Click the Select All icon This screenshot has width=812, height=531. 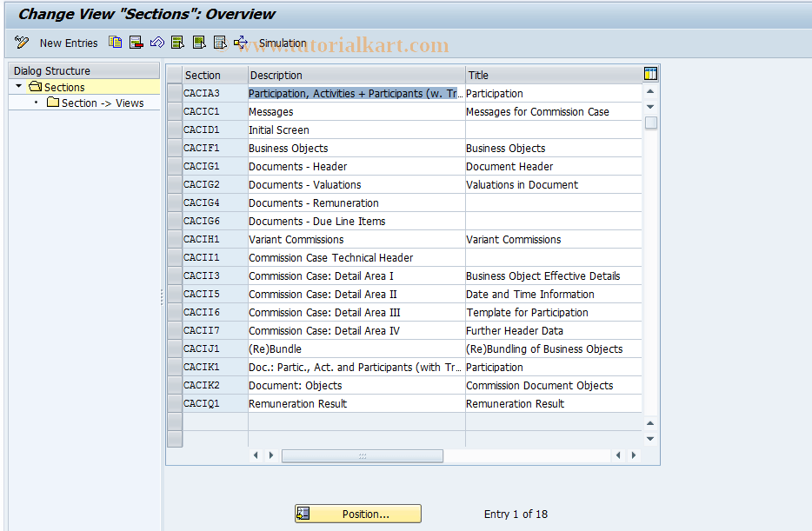tap(176, 42)
